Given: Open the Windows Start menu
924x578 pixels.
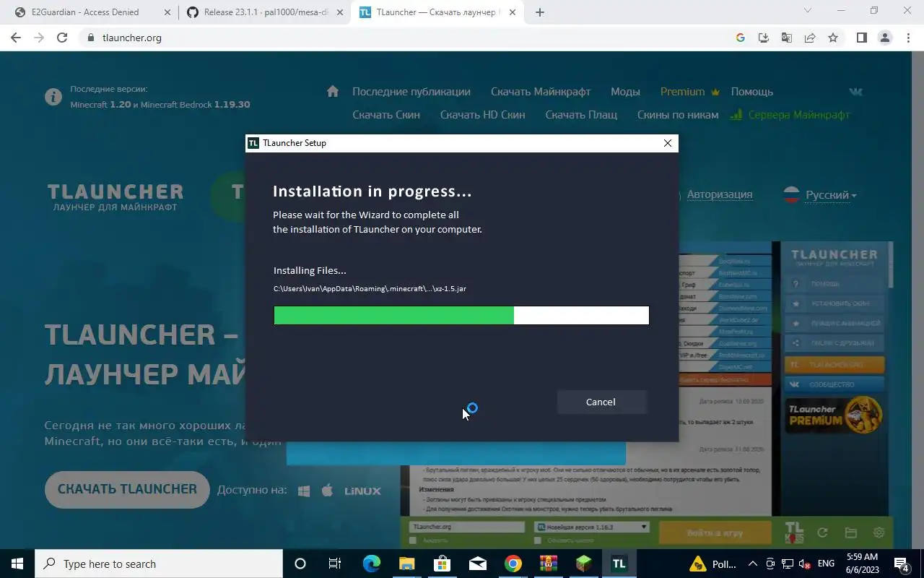Looking at the screenshot, I should [17, 564].
